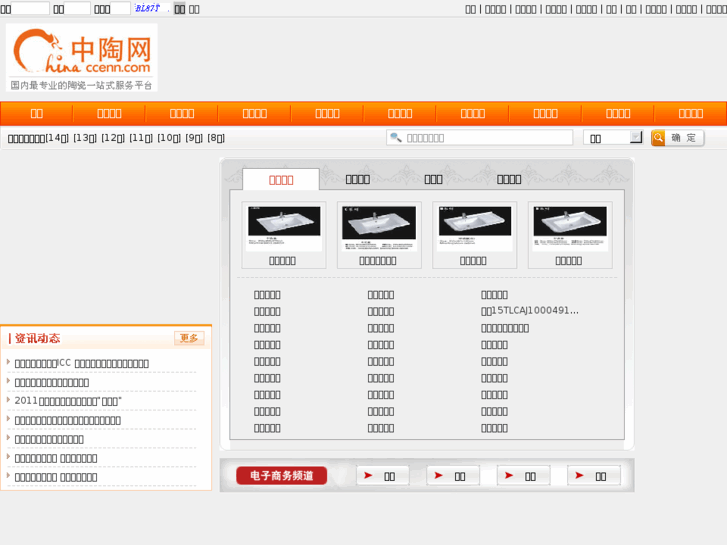Select the red highlighted product tab
The image size is (727, 545).
[x=281, y=180]
